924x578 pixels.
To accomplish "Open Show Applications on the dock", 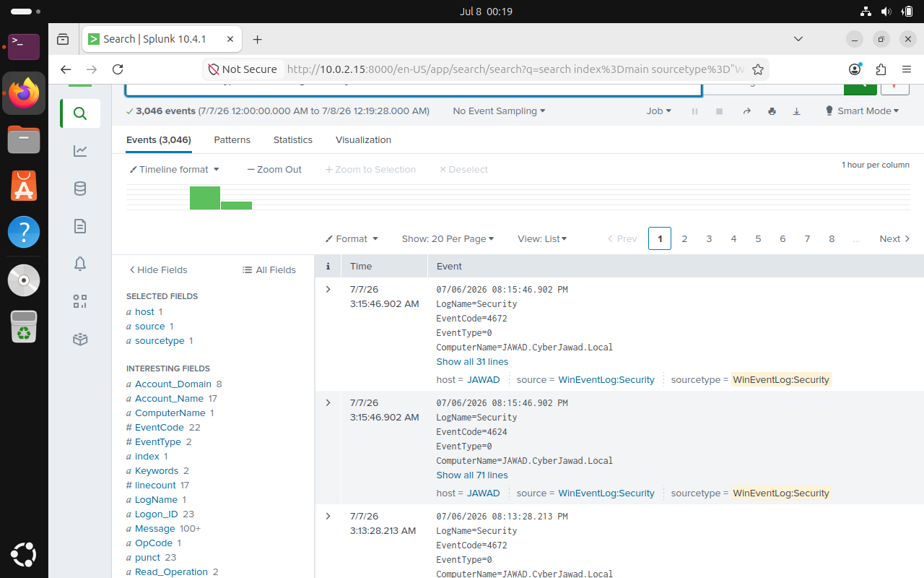I will pyautogui.click(x=24, y=554).
